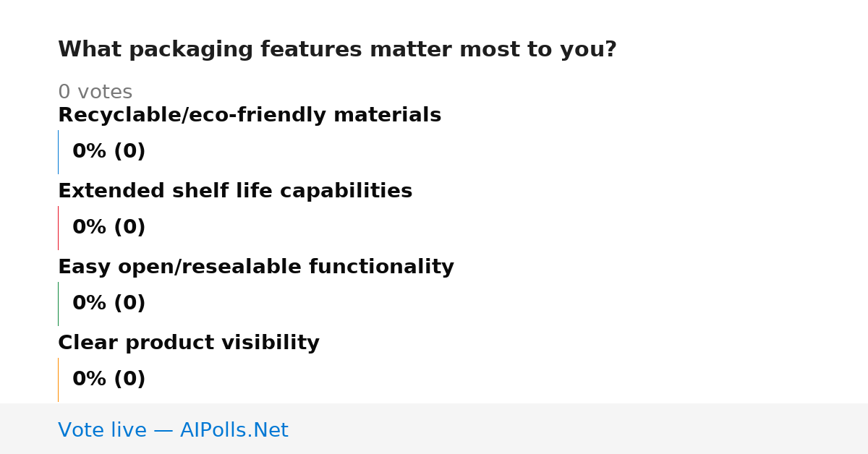This screenshot has width=868, height=454.
Task: Click the 0% result under Easy open/resealable
Action: click(x=109, y=304)
